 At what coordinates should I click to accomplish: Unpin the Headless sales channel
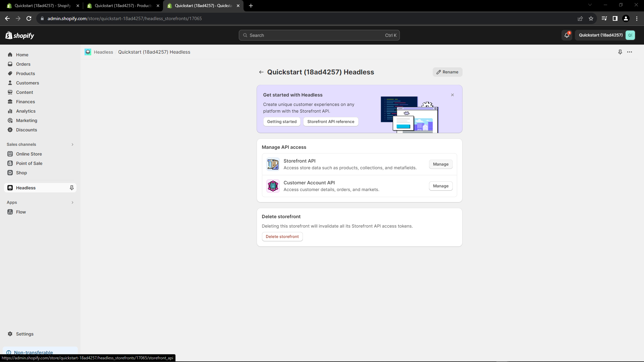click(71, 188)
